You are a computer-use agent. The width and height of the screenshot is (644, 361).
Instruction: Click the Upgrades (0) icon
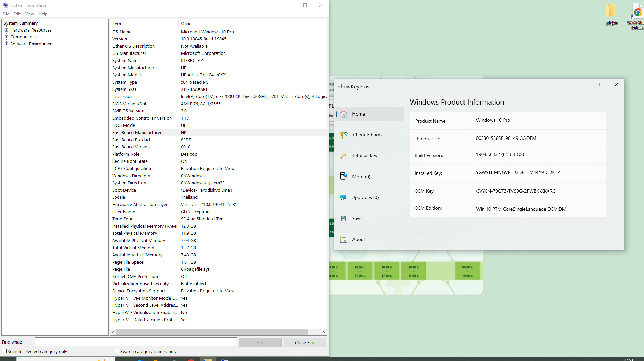[x=343, y=197]
